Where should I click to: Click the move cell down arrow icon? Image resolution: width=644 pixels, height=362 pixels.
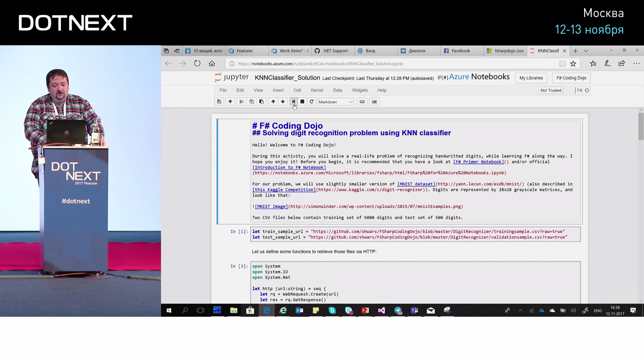click(283, 102)
